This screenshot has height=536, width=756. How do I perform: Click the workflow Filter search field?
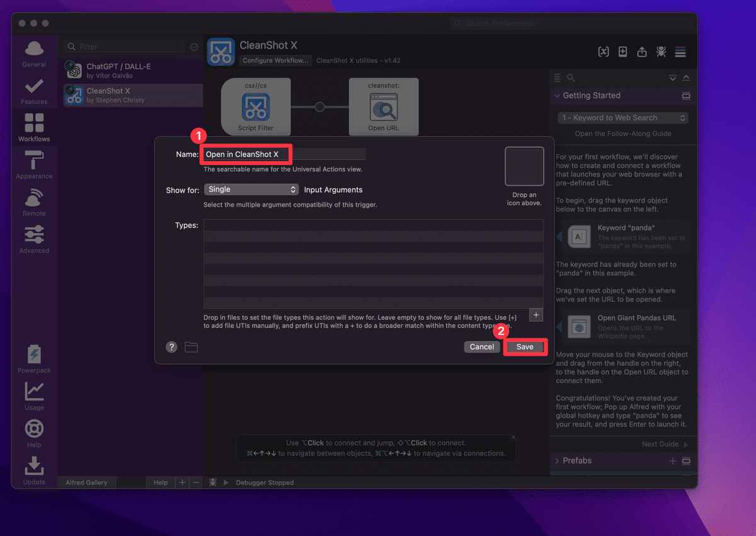tap(124, 47)
